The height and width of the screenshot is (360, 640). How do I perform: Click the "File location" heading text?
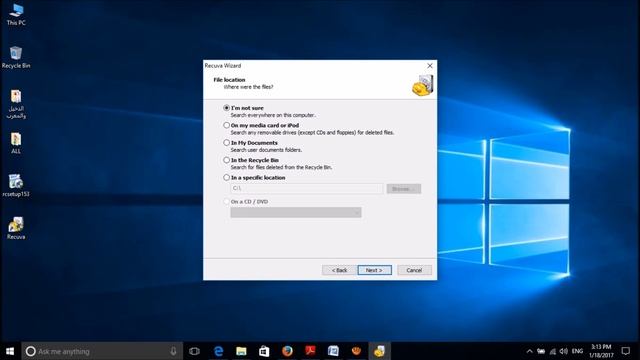click(x=229, y=80)
